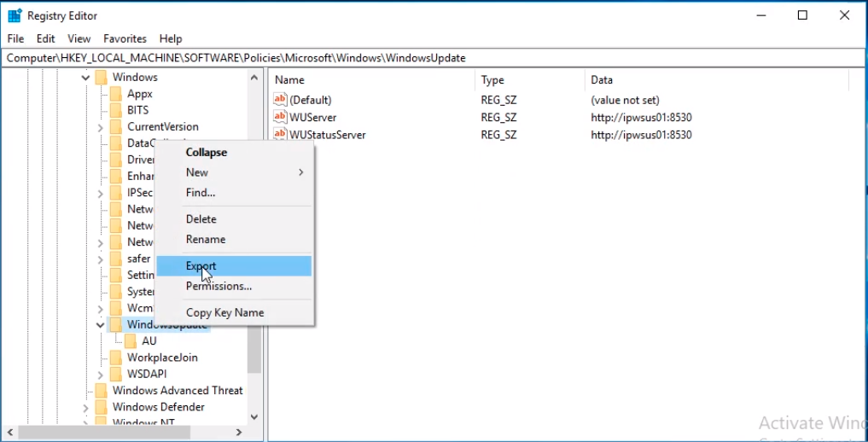Open the Favorites menu

click(125, 38)
